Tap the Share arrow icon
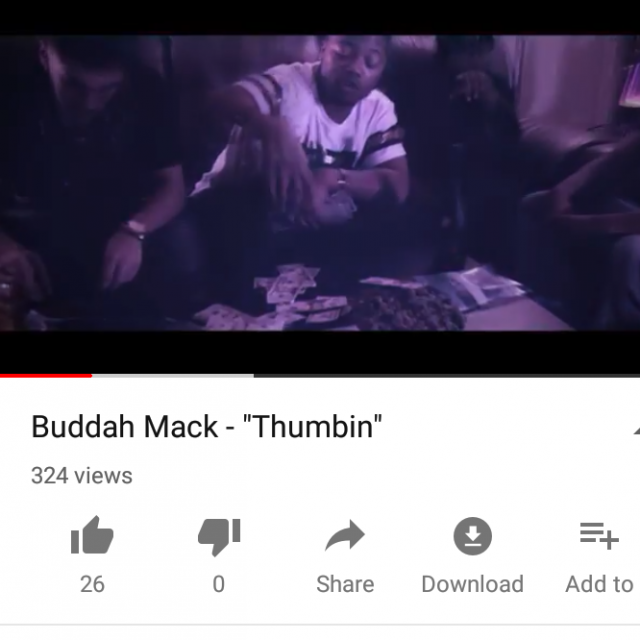Screen dimensions: 640x640 click(x=345, y=536)
